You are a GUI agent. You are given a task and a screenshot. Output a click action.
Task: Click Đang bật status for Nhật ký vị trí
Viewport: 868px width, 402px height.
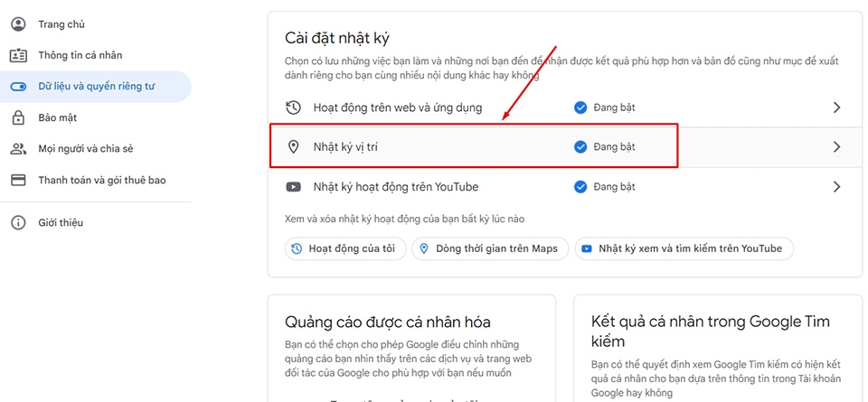(x=614, y=147)
